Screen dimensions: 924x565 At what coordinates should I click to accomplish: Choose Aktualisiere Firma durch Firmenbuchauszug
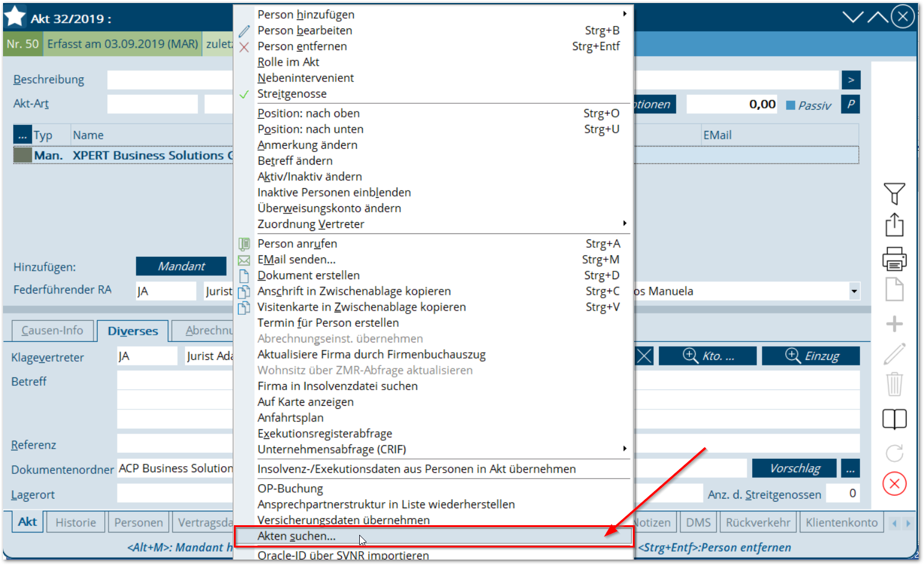click(433, 355)
